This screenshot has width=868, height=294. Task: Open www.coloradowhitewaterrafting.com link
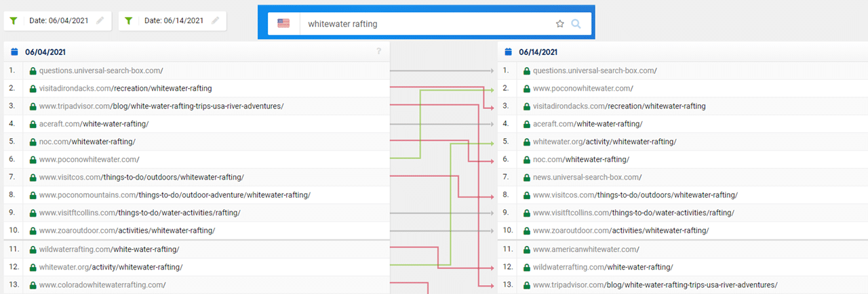click(102, 285)
